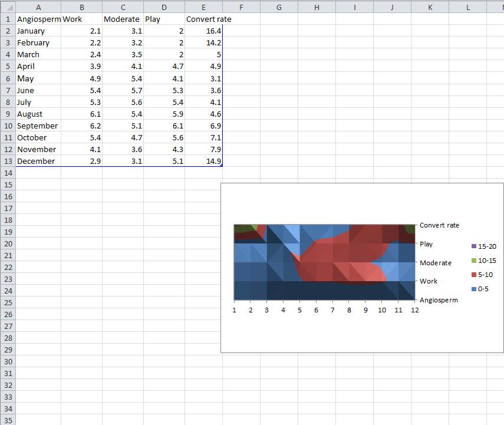This screenshot has width=504, height=425.
Task: Click the 4.7 April Play cell
Action: pos(164,66)
